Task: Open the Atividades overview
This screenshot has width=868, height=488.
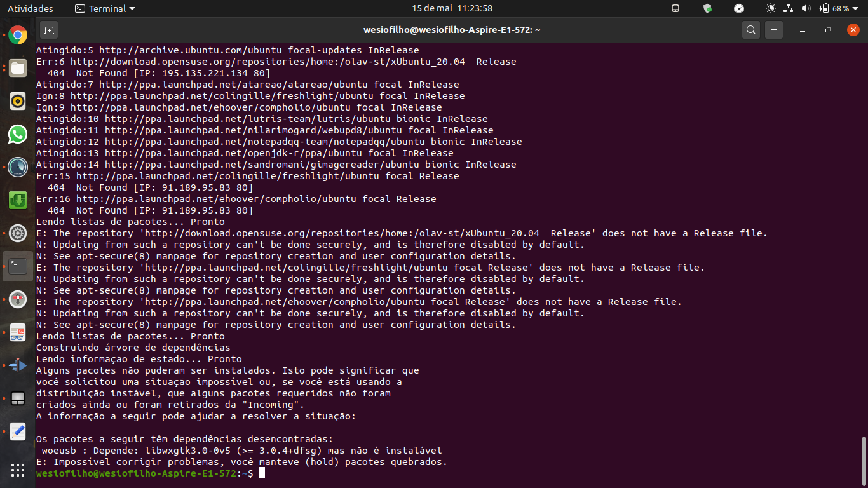Action: pyautogui.click(x=30, y=9)
